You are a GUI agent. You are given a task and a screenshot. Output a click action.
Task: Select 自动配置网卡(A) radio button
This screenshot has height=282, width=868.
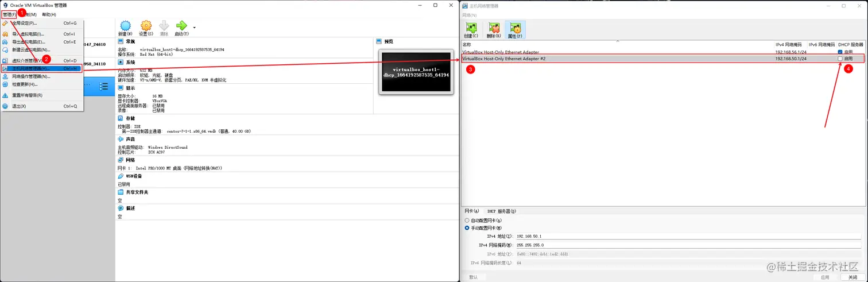(467, 221)
